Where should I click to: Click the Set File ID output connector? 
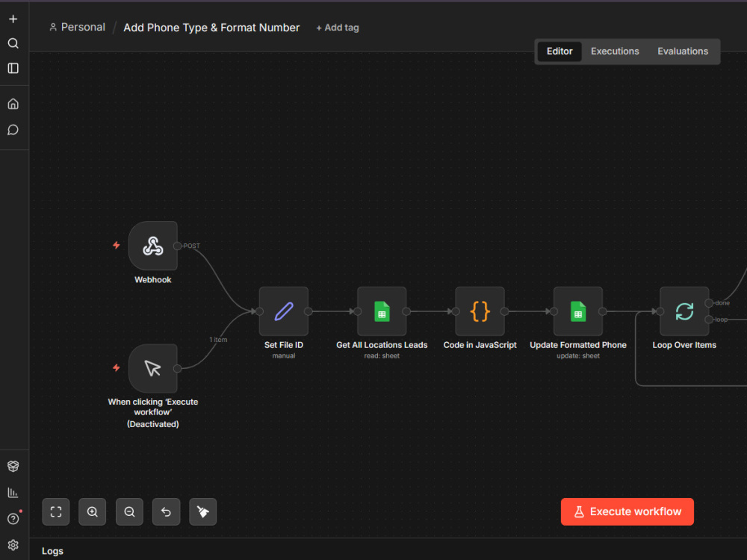click(x=309, y=311)
